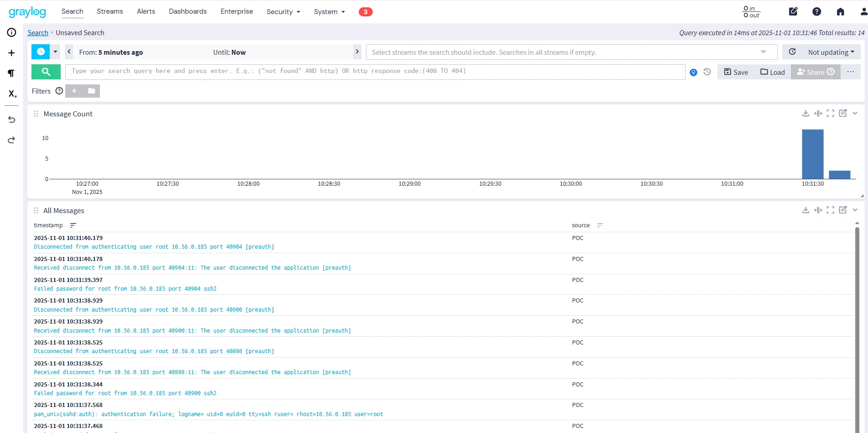Open the scratchpad edit icon in top bar
Viewport: 868px width, 433px height.
click(x=793, y=11)
